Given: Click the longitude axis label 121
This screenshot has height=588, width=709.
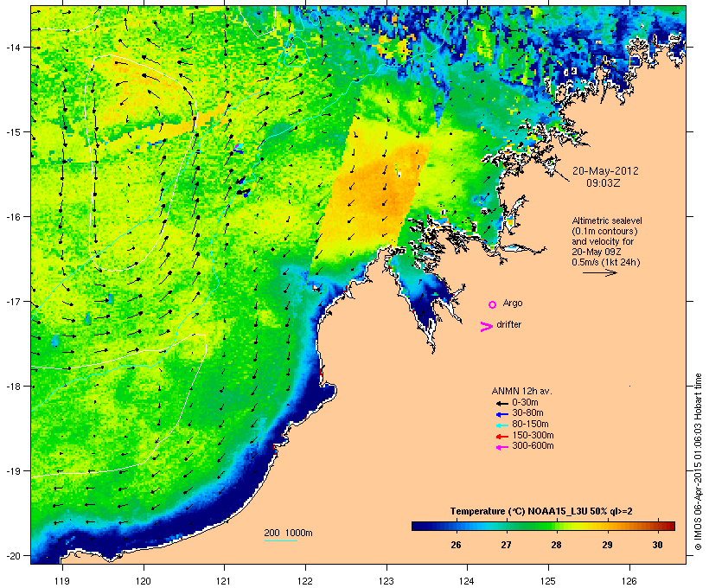Looking at the screenshot, I should [x=224, y=581].
